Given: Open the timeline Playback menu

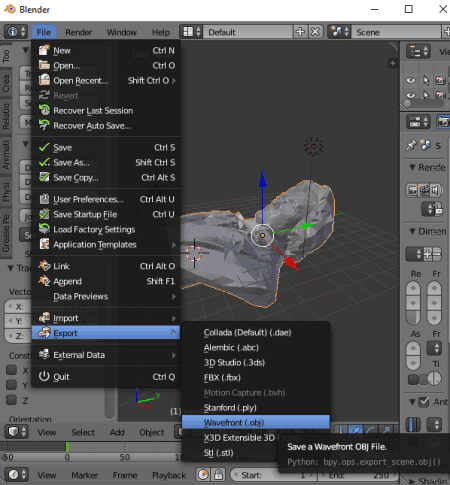Looking at the screenshot, I should tap(169, 475).
